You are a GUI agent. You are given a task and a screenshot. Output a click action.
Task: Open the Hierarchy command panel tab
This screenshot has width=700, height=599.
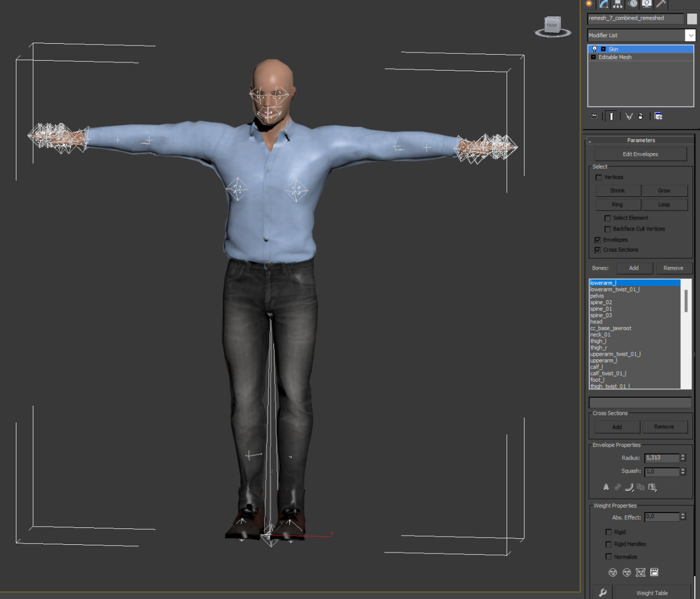click(617, 4)
